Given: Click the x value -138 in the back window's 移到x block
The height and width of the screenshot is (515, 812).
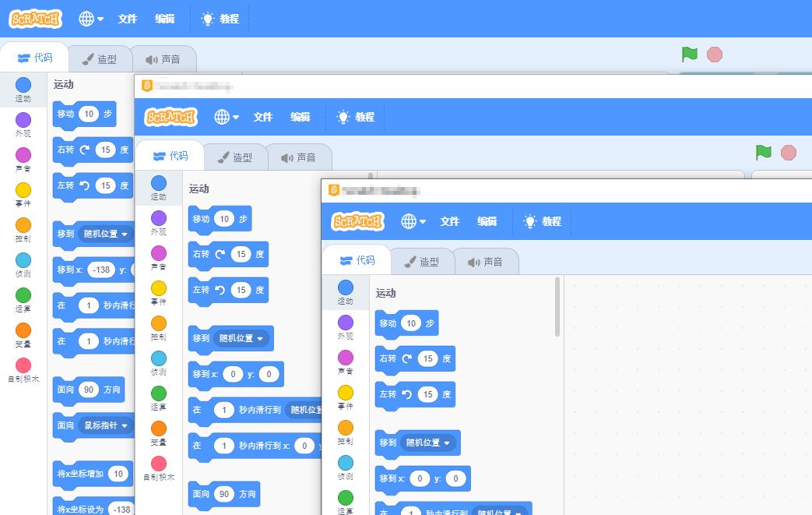Looking at the screenshot, I should 101,270.
